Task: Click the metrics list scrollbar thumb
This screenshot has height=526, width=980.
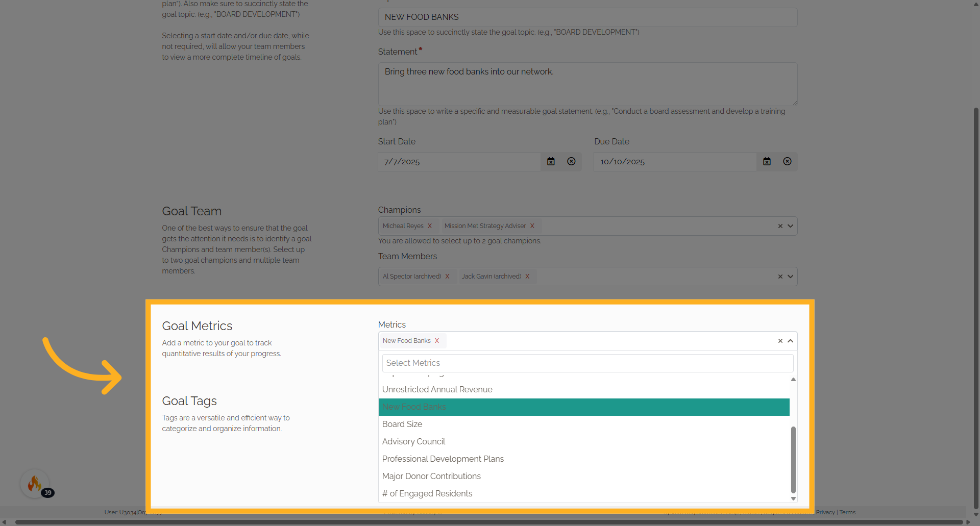Action: point(793,460)
